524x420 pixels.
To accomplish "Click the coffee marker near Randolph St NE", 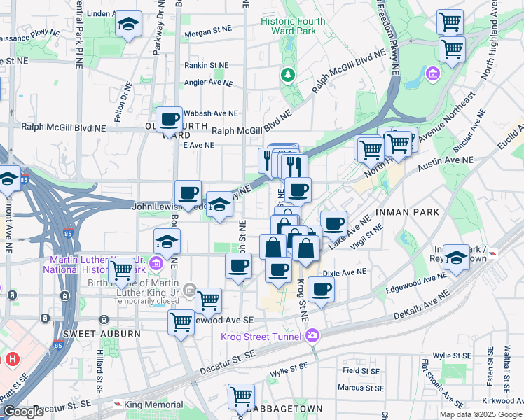I will (x=239, y=268).
